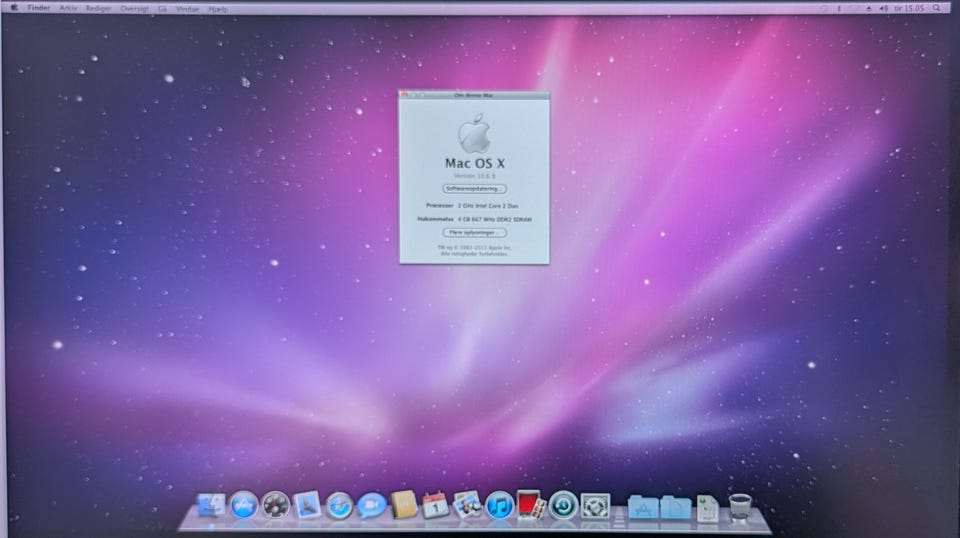
Task: Close the Om denne Mac window
Action: 404,95
